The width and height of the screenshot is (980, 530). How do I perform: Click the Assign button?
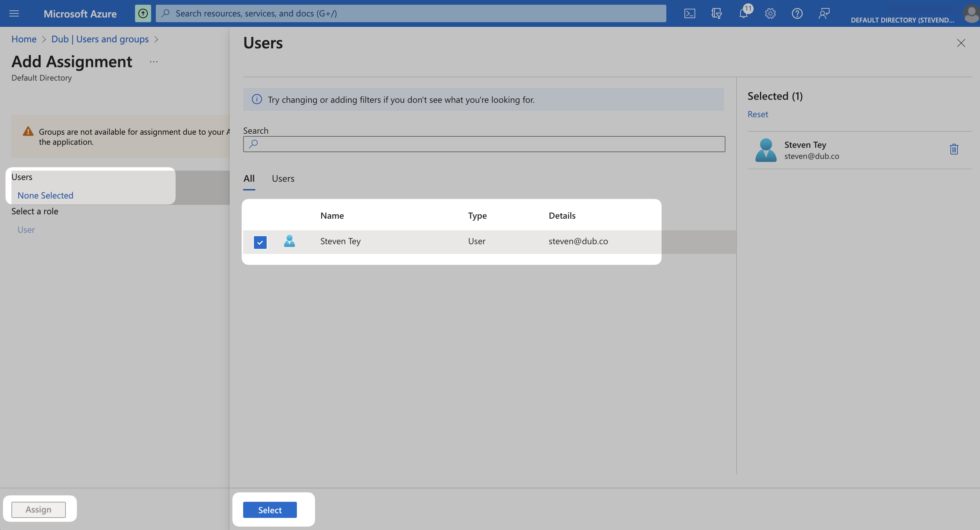[38, 509]
